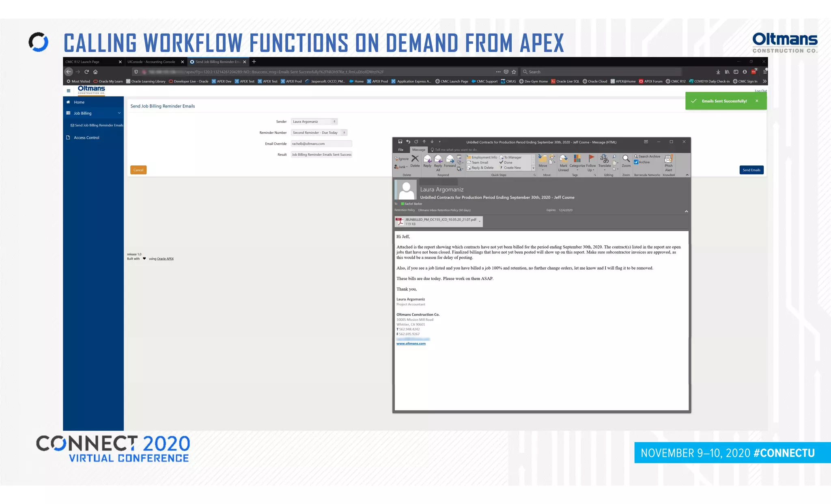This screenshot has width=831, height=504.
Task: Click the Send Emails button
Action: 751,170
